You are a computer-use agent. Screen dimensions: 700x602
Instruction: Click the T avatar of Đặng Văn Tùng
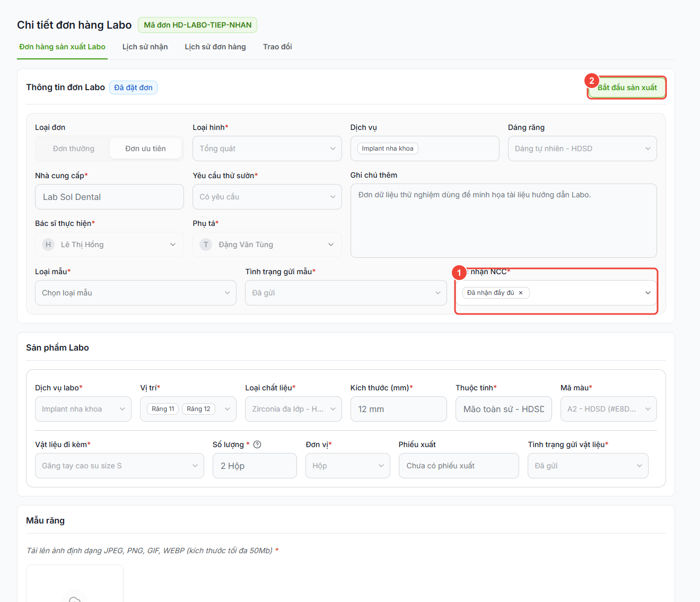click(206, 245)
